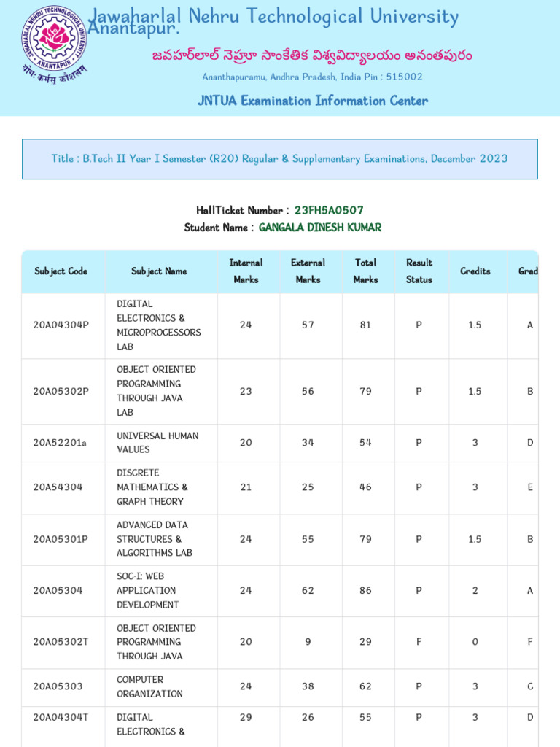Screen dimensions: 560x747
Task: Click total marks 55 in the 20A04304T row
Action: 366,717
